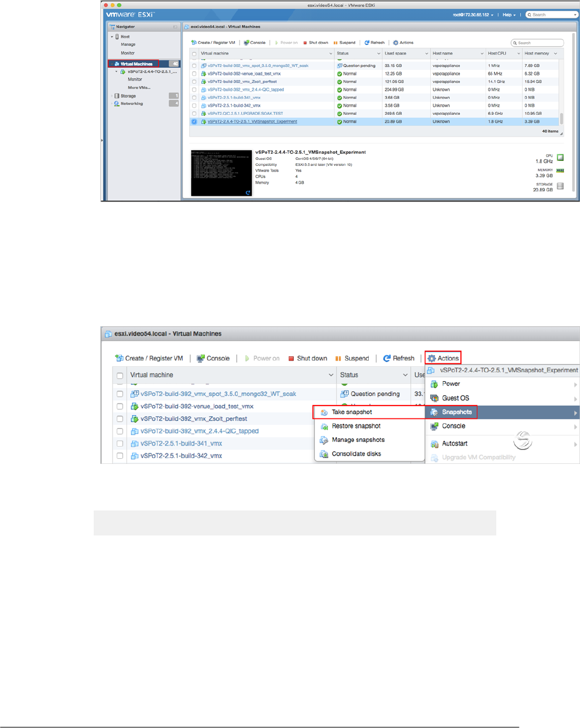This screenshot has width=580, height=728.
Task: Click the refresh icon on the VM console thumbnail
Action: point(248,193)
